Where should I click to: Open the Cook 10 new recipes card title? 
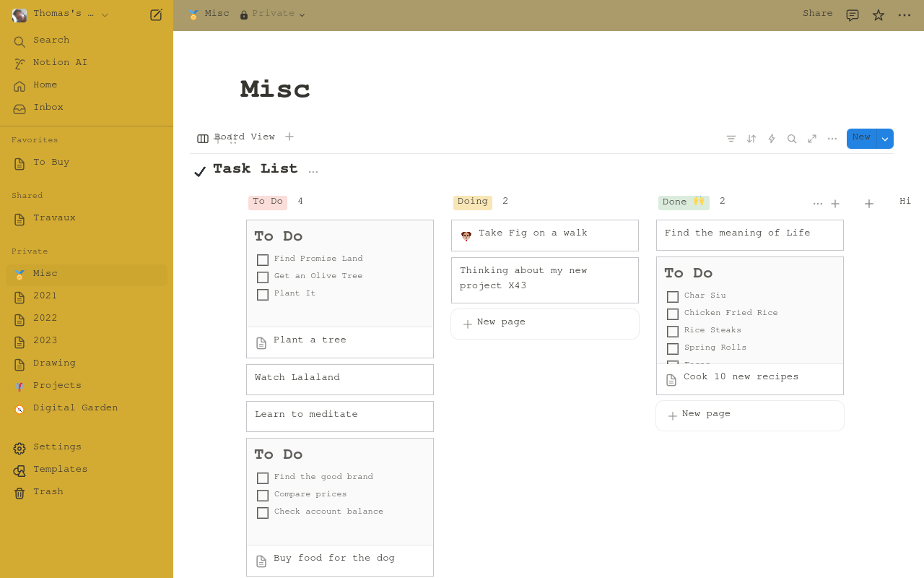741,377
